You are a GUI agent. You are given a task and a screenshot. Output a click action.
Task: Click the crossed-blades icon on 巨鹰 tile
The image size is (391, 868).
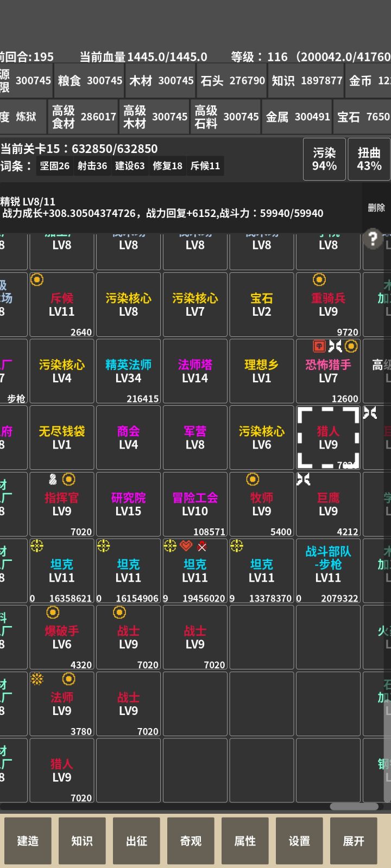304,480
